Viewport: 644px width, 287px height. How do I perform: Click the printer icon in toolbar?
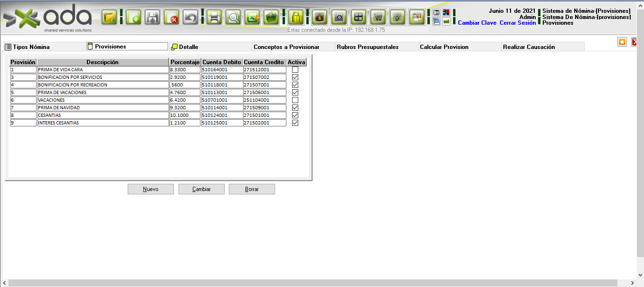point(214,18)
